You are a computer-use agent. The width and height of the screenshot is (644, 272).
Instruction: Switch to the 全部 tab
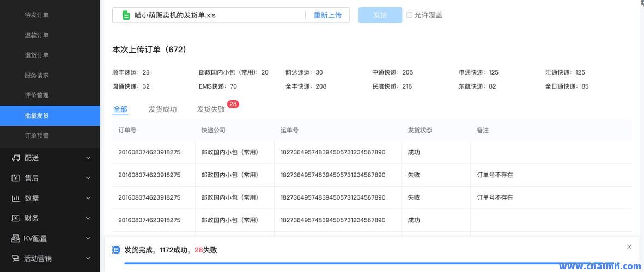click(120, 109)
